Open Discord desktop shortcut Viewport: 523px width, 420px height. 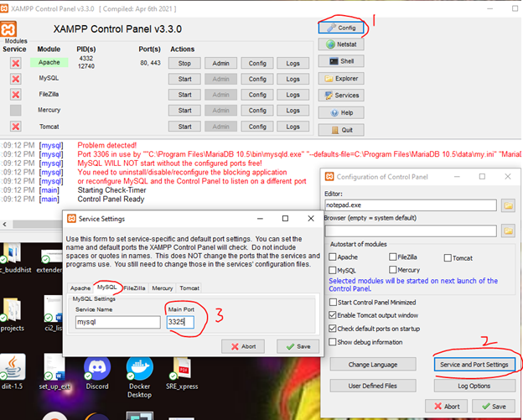[x=97, y=373]
